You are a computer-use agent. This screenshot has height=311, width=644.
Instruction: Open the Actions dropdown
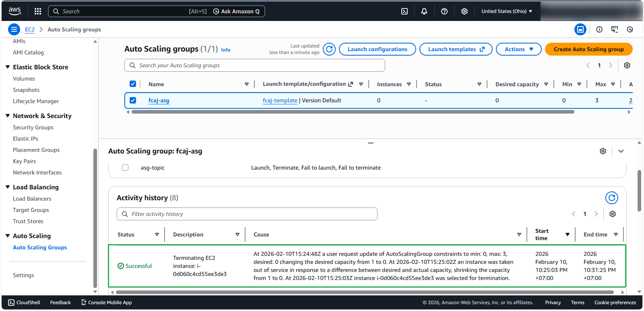pos(519,49)
